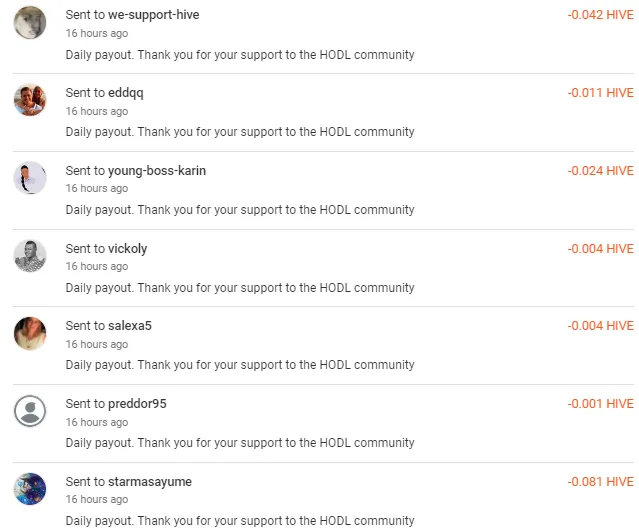Select payout memo under starmasayume transfer
639x531 pixels.
point(240,521)
